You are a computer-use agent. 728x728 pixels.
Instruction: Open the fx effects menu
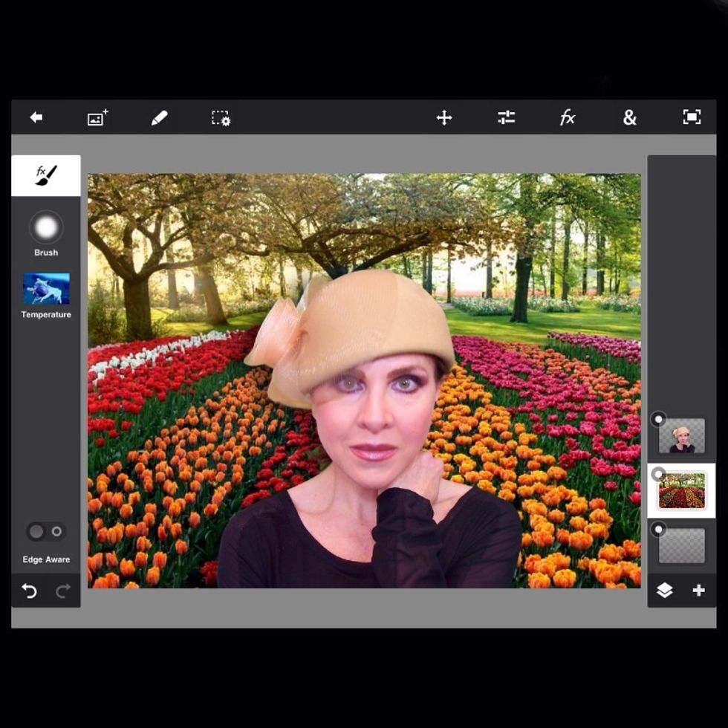tap(568, 117)
